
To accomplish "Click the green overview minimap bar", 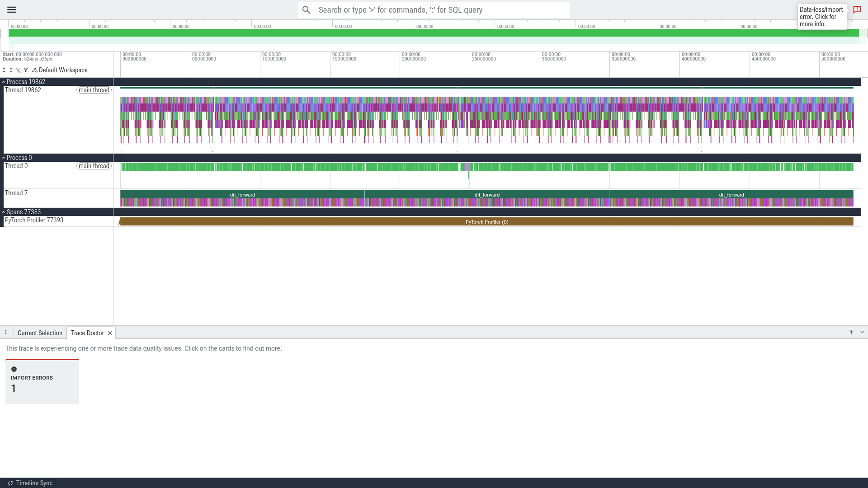I will pos(434,33).
